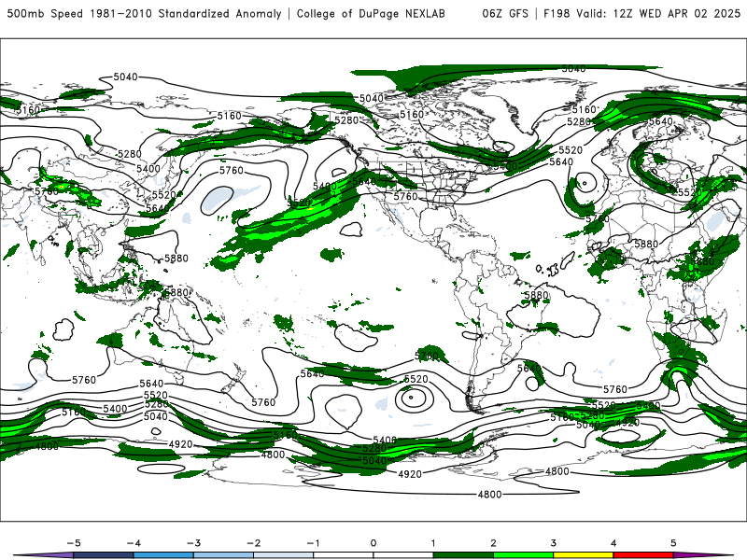Select the yellow 3 to 4 colorbar segment
The width and height of the screenshot is (747, 560).
click(x=583, y=555)
